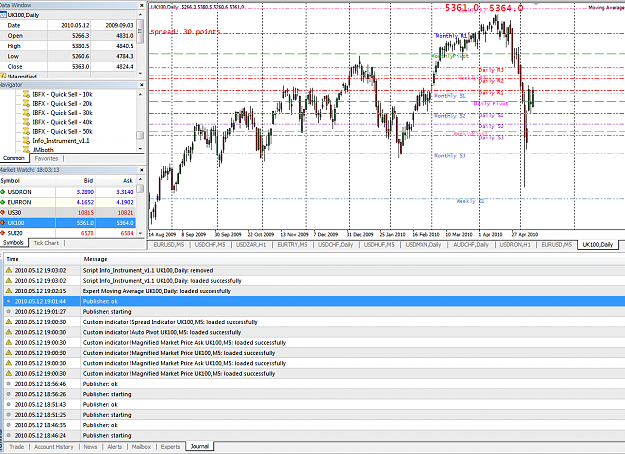Click the IBFX Quick Sell 10k script icon

click(x=26, y=94)
